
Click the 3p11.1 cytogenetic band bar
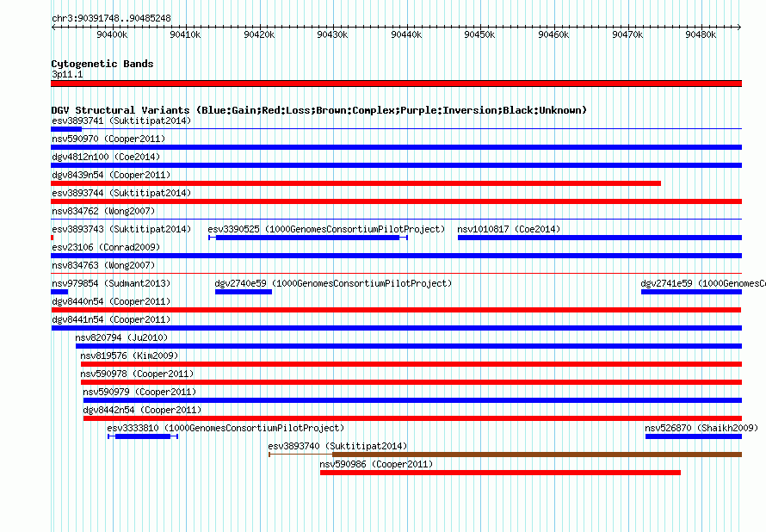[396, 84]
